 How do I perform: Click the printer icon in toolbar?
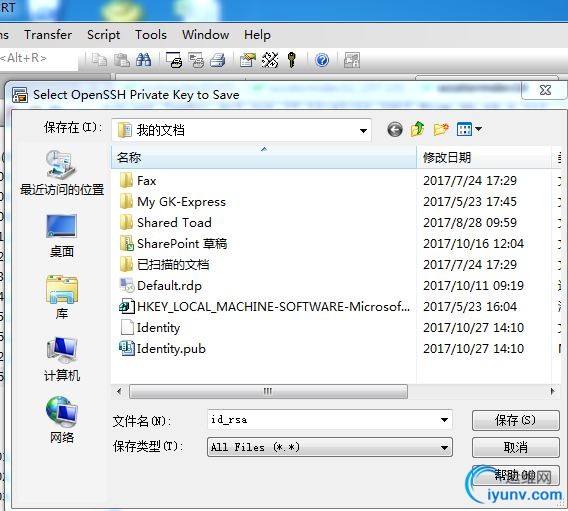coord(218,60)
